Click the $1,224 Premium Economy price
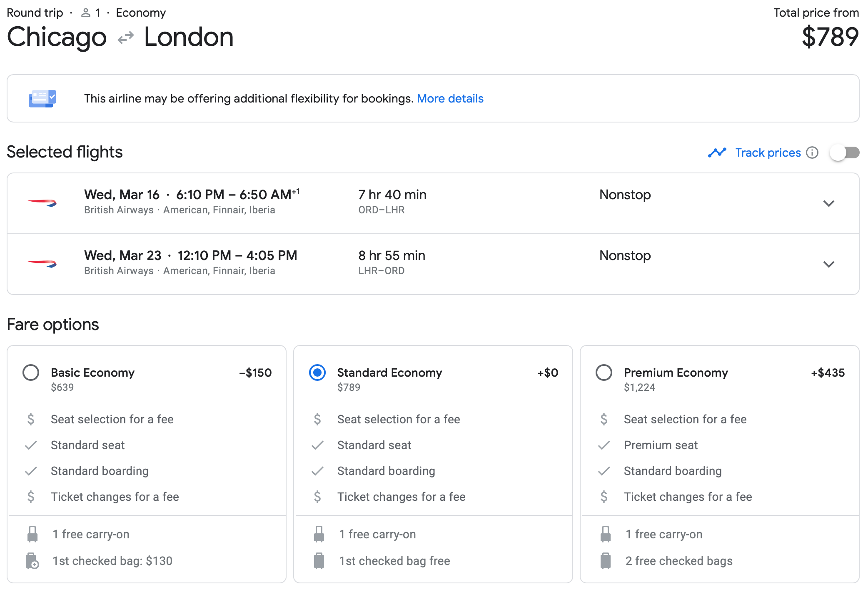This screenshot has height=590, width=868. (x=639, y=387)
